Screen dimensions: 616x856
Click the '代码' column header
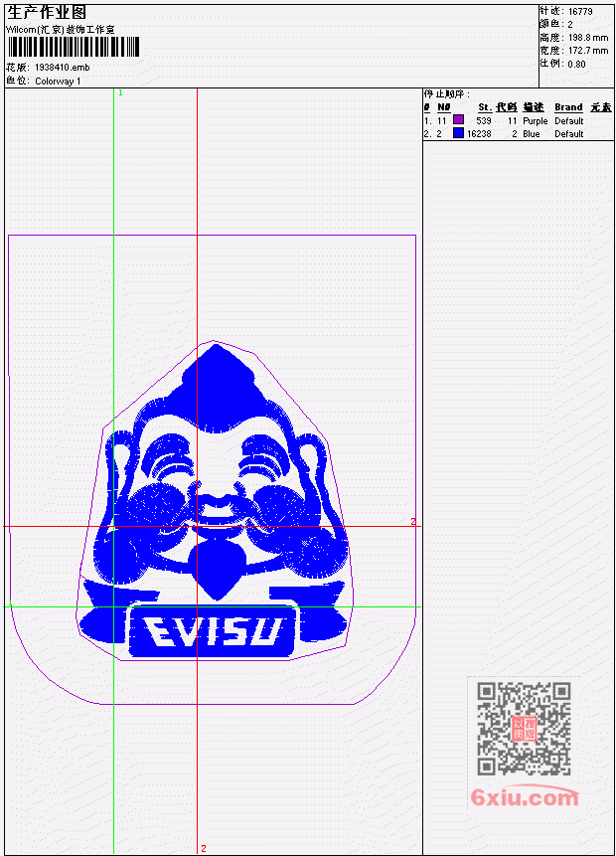507,107
